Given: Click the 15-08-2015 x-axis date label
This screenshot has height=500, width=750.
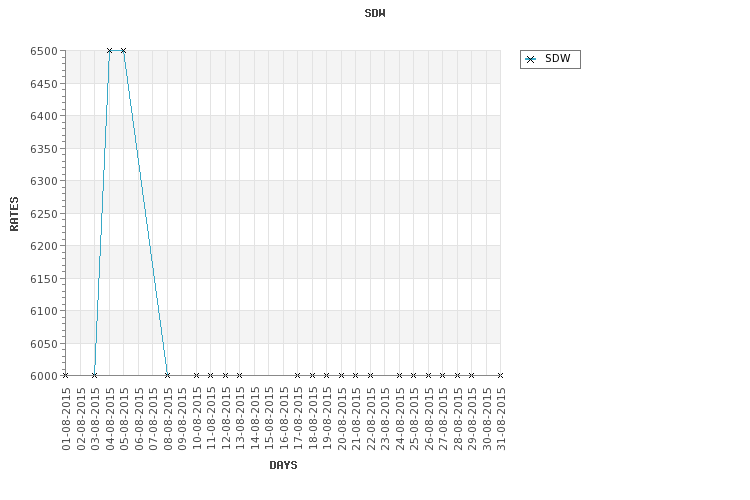Looking at the screenshot, I should (269, 419).
